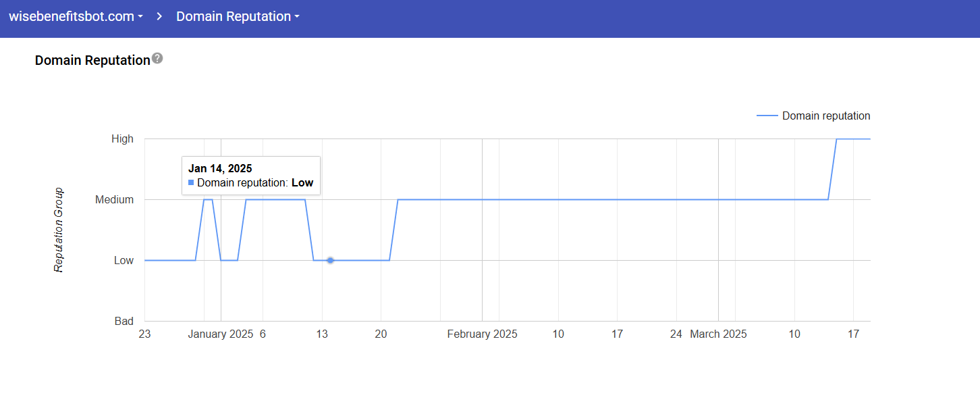The image size is (980, 406).
Task: Select the highlighted Jan 14 data point
Action: point(330,260)
